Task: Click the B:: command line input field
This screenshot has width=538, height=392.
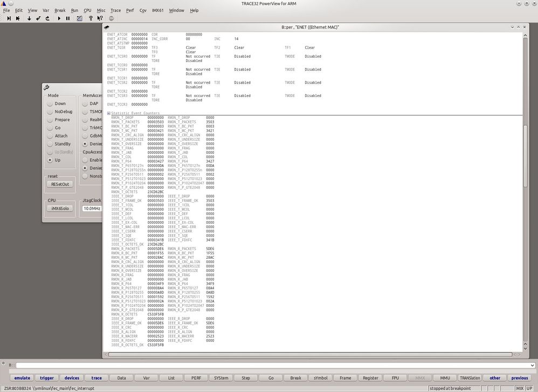Action: click(273, 365)
